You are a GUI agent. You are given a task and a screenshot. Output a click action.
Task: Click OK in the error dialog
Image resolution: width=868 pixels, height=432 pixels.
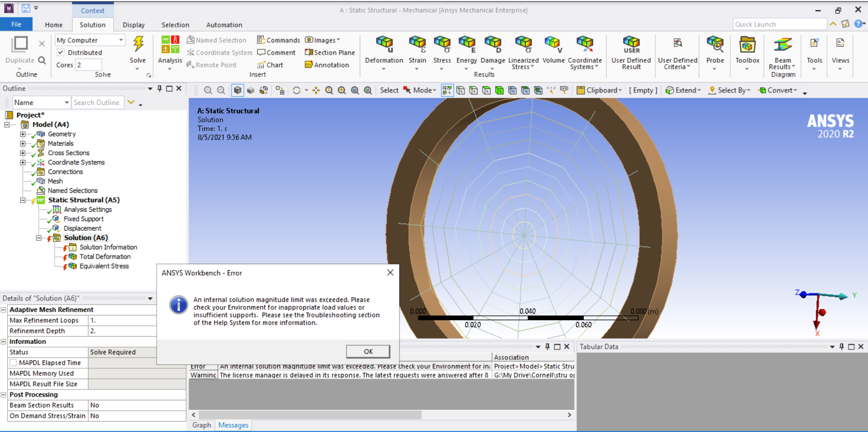tap(368, 351)
